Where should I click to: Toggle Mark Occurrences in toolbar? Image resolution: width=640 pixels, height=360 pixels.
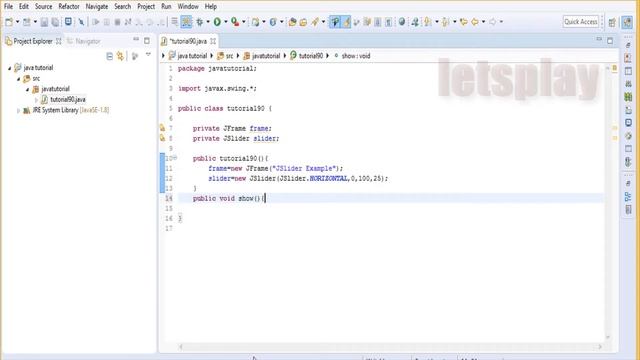pyautogui.click(x=346, y=22)
